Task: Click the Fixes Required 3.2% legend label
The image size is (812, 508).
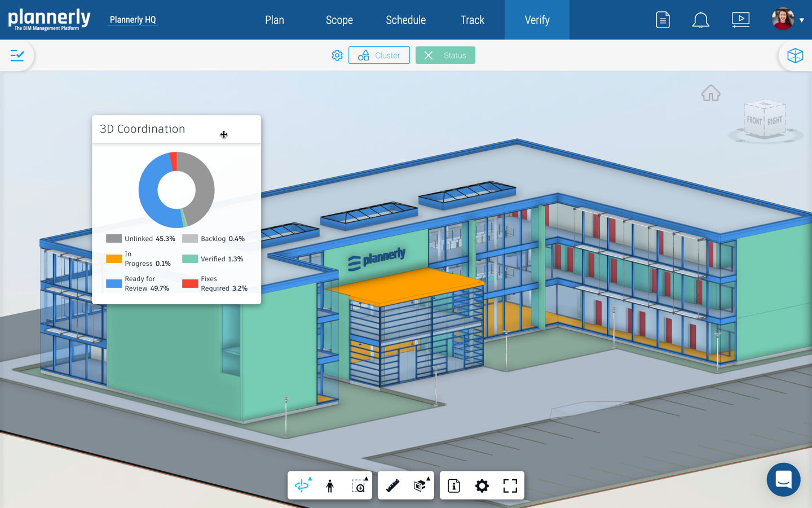Action: pos(224,283)
